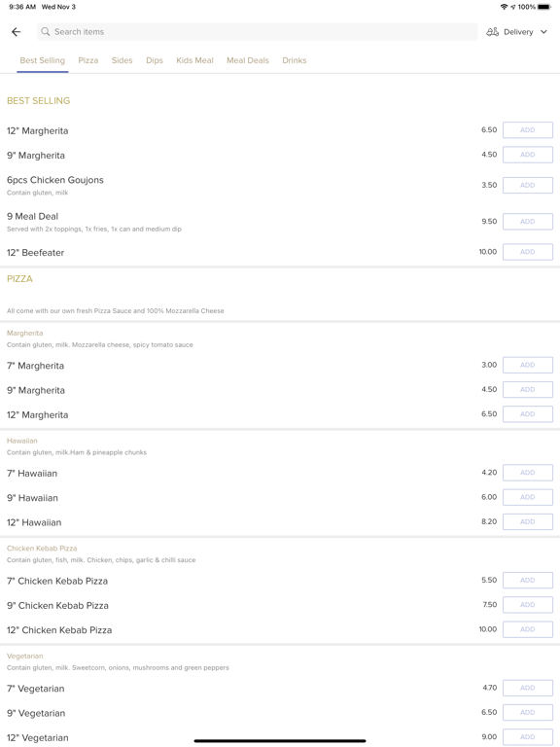560x747 pixels.
Task: Click the delivery scooter icon
Action: pos(492,32)
